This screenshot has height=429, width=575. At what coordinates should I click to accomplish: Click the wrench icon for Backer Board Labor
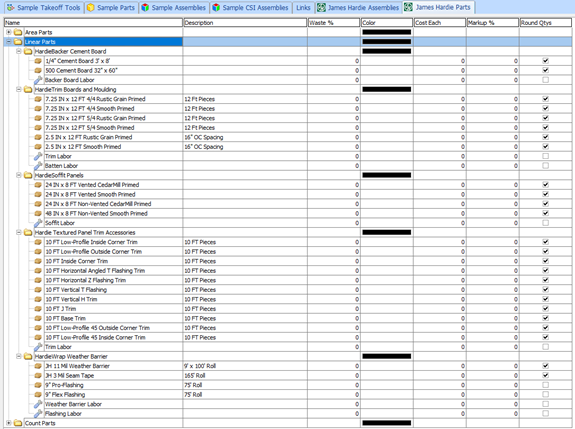pos(38,80)
